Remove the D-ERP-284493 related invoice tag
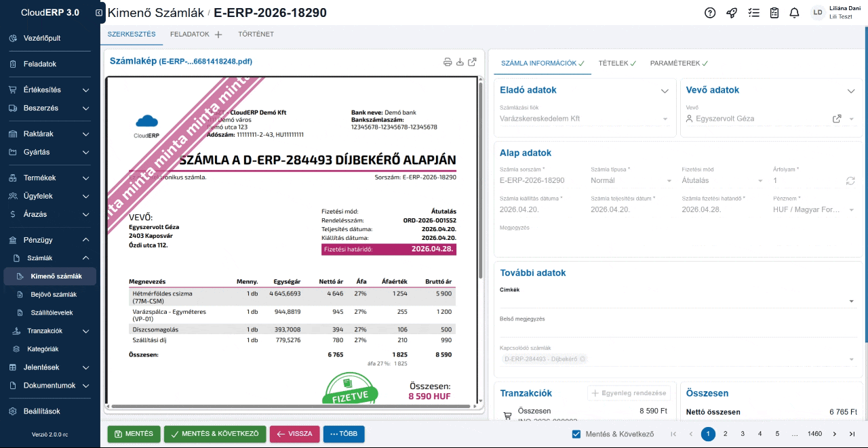The height and width of the screenshot is (448, 868). (x=582, y=359)
